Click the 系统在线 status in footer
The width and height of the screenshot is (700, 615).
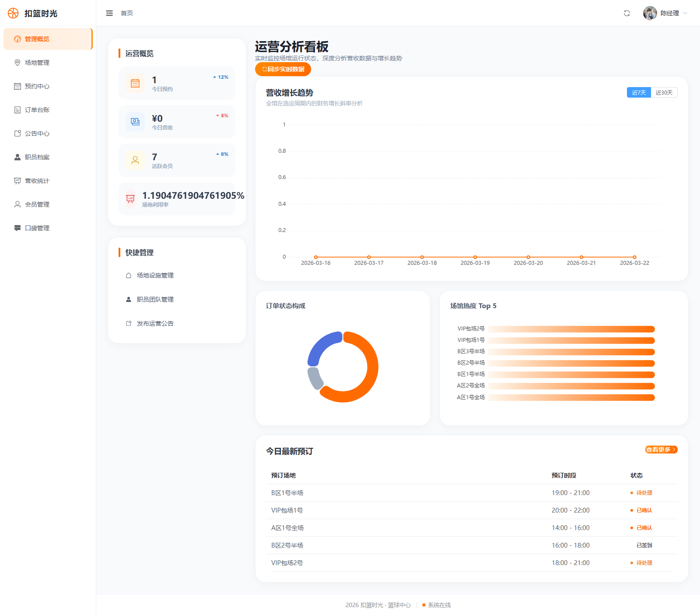pyautogui.click(x=436, y=605)
